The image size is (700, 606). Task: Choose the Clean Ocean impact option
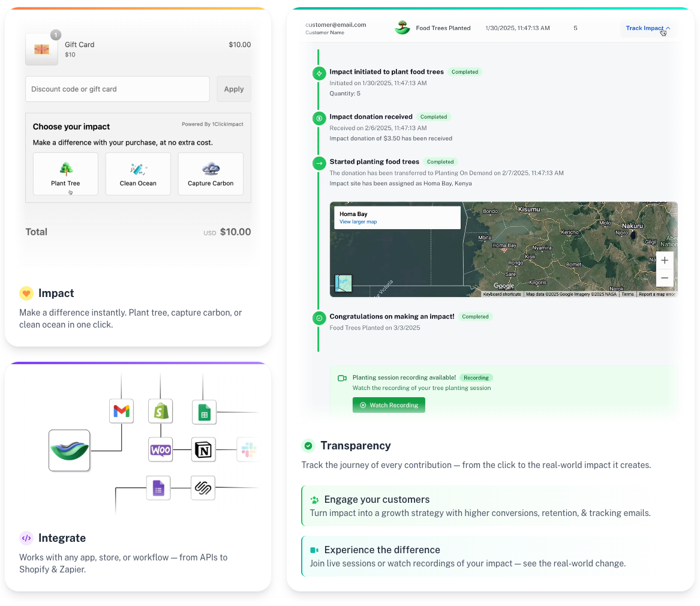(x=138, y=174)
